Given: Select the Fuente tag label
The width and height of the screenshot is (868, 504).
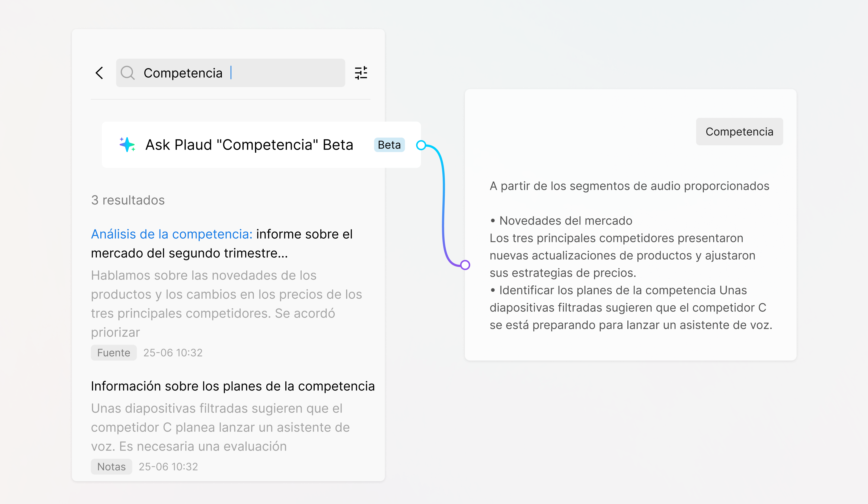Looking at the screenshot, I should click(x=114, y=353).
